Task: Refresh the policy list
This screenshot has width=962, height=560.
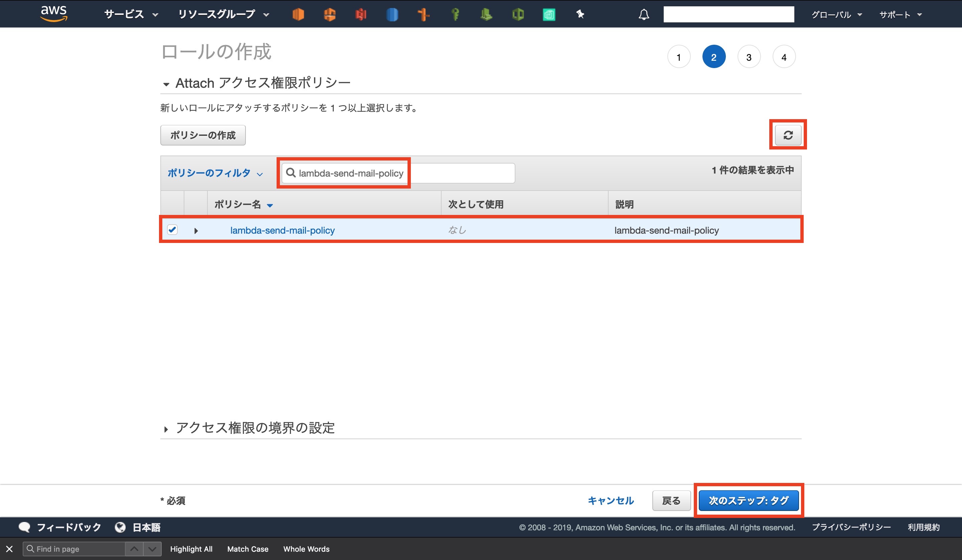Action: tap(788, 135)
